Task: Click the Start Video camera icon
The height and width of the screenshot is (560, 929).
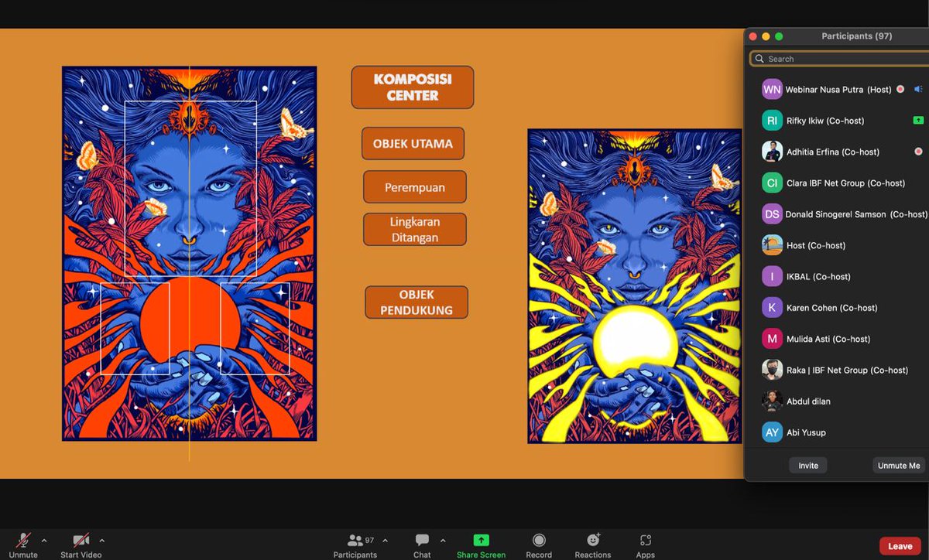Action: click(81, 541)
